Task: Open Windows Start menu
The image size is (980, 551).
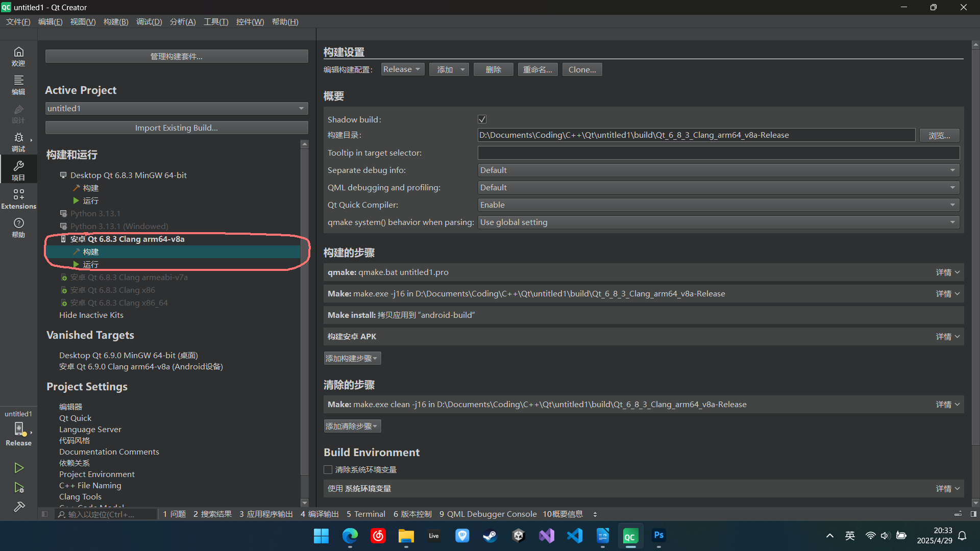Action: (321, 536)
